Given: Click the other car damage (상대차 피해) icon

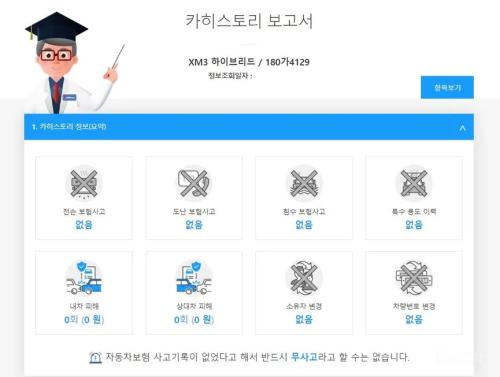Looking at the screenshot, I should (x=194, y=278).
